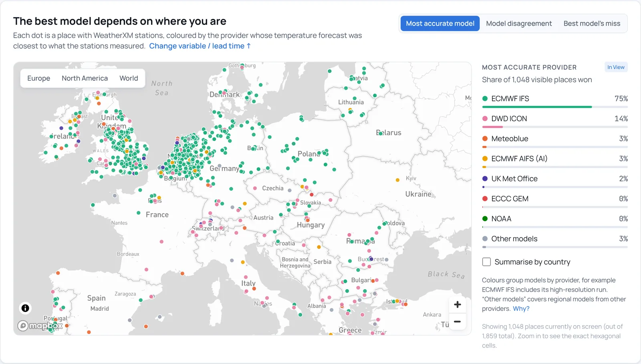Click the map zoom in plus button

(457, 305)
